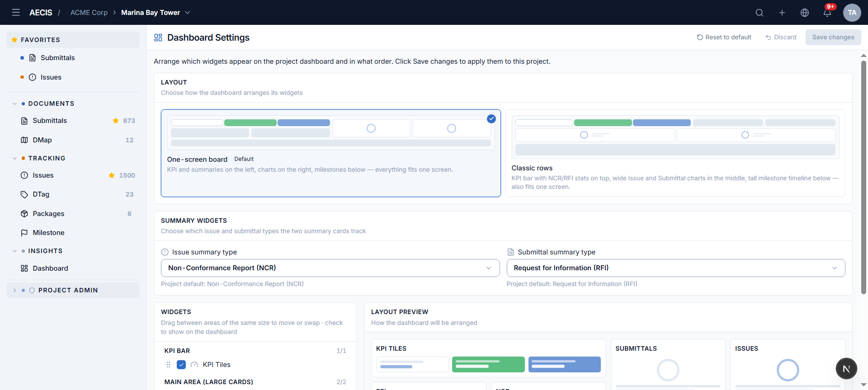This screenshot has width=868, height=390.
Task: Click the green KPI tile in preview
Action: [x=488, y=364]
